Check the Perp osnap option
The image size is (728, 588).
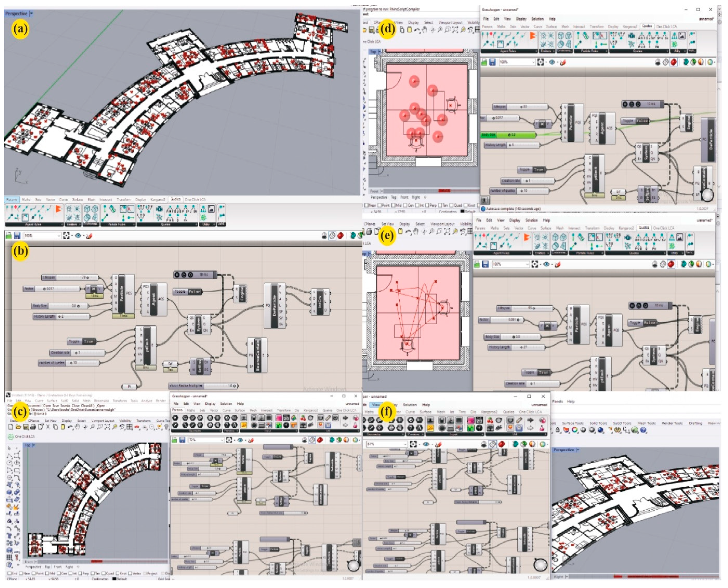pyautogui.click(x=81, y=573)
